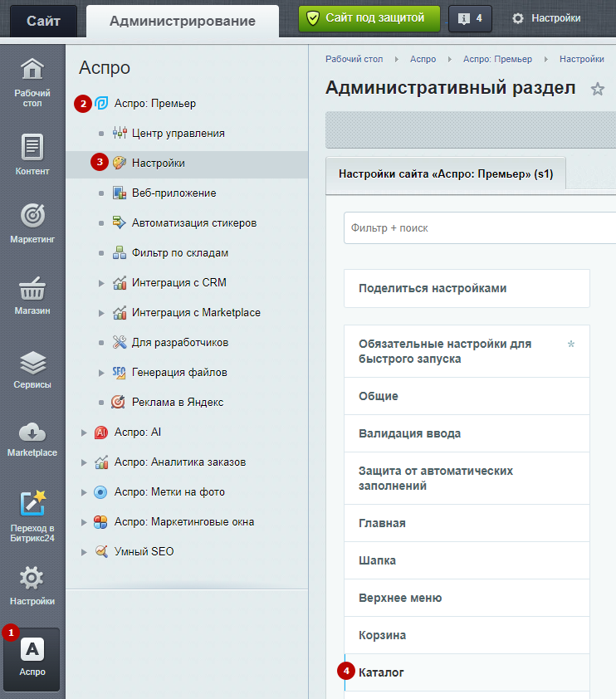Expand Аспро: Метки на фото node
This screenshot has width=616, height=699.
tap(84, 492)
